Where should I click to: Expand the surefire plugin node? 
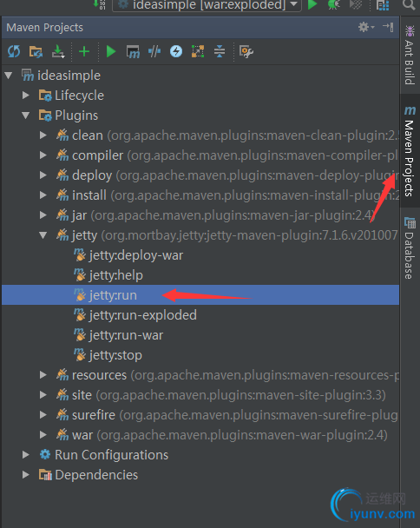pyautogui.click(x=43, y=415)
